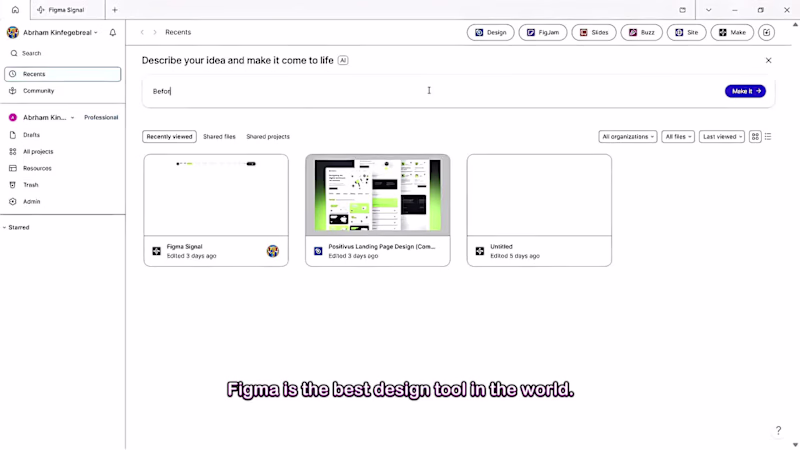The width and height of the screenshot is (800, 450).
Task: Click the Untitled file name text
Action: pos(501,246)
